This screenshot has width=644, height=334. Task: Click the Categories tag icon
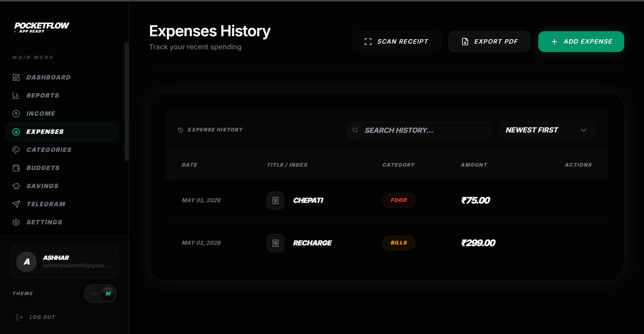[16, 150]
